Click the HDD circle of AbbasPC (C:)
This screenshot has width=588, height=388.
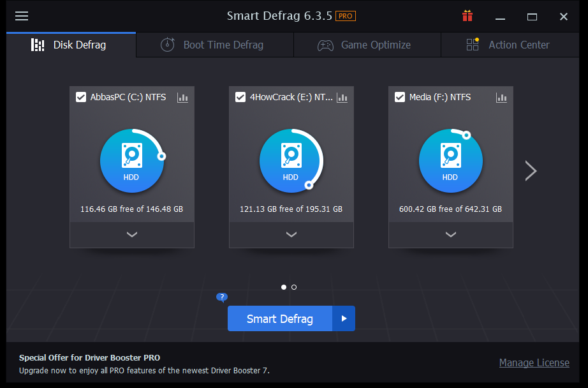point(132,161)
